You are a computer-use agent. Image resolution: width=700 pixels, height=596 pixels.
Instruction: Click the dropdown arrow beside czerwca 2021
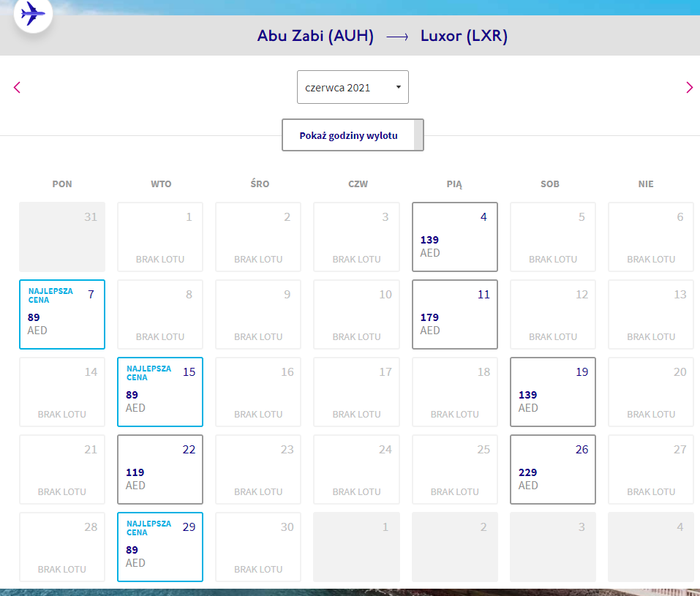[399, 87]
